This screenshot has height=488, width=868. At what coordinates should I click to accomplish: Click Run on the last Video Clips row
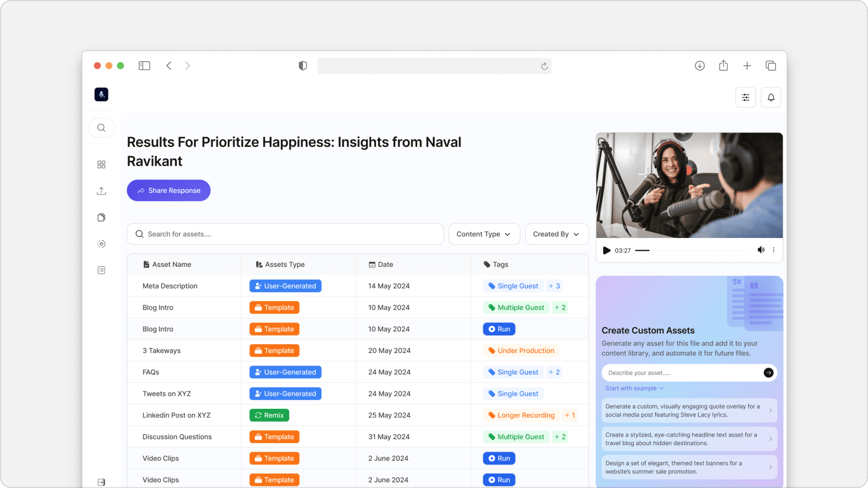[499, 480]
